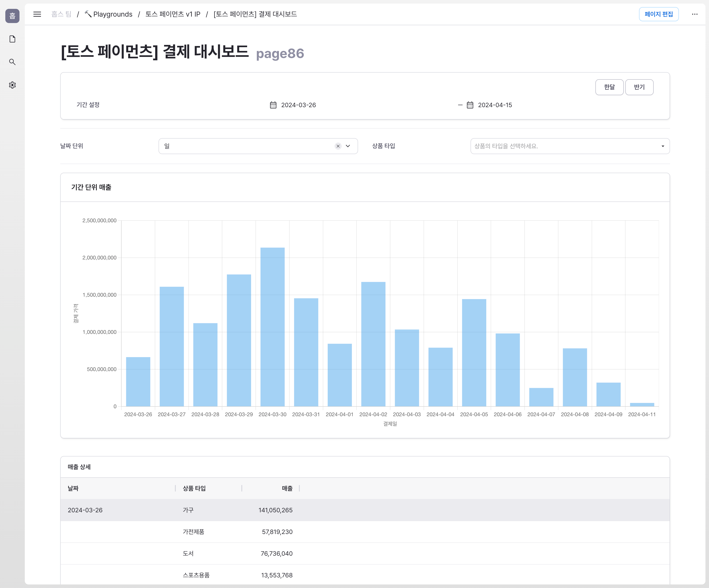This screenshot has width=709, height=588.
Task: Go to 홈스 팀 breadcrumb
Action: (x=62, y=14)
